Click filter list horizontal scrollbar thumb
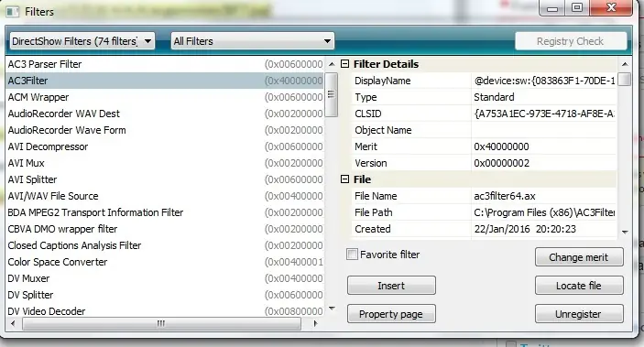This screenshot has height=347, width=644. click(161, 323)
